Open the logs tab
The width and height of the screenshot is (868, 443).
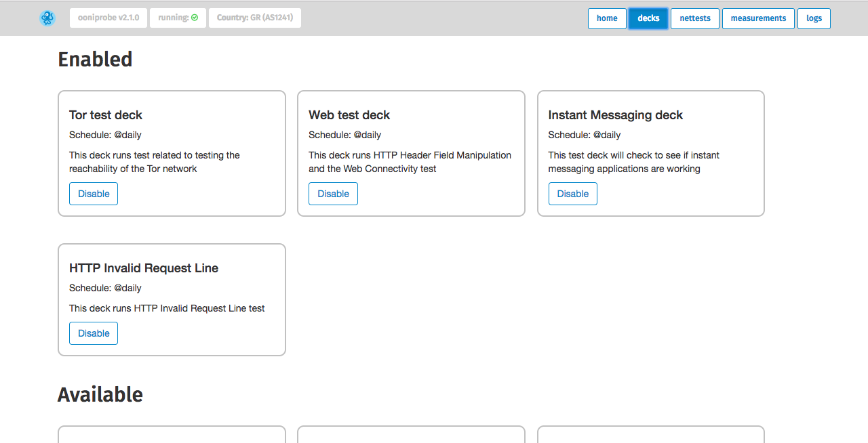point(814,18)
